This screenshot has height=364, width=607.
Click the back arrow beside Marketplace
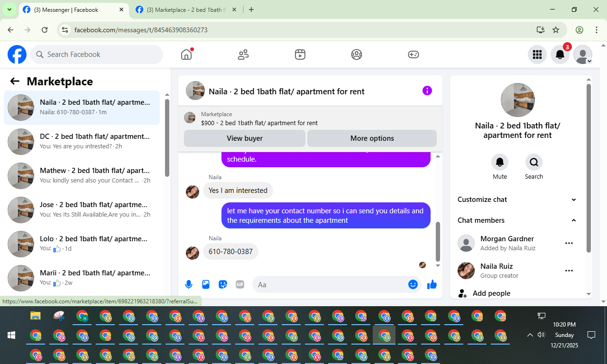point(15,81)
